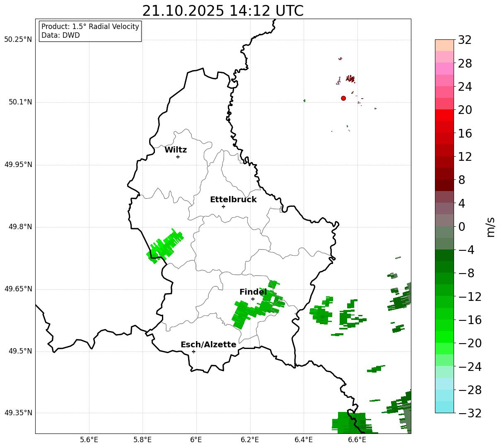
Task: Select the Esch/Alzette city label
Action: pyautogui.click(x=208, y=345)
